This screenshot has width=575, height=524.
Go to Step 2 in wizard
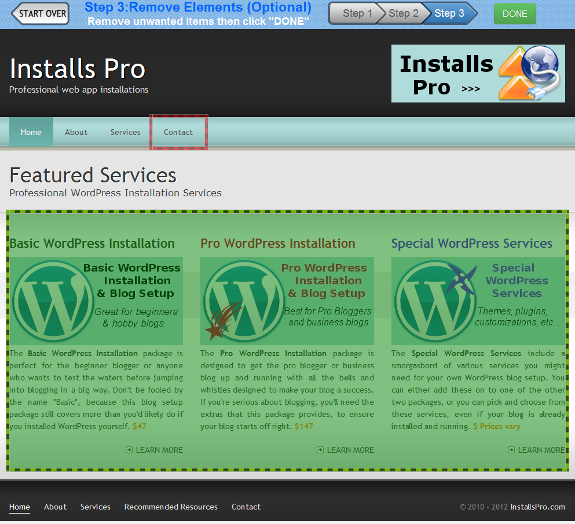coord(403,14)
